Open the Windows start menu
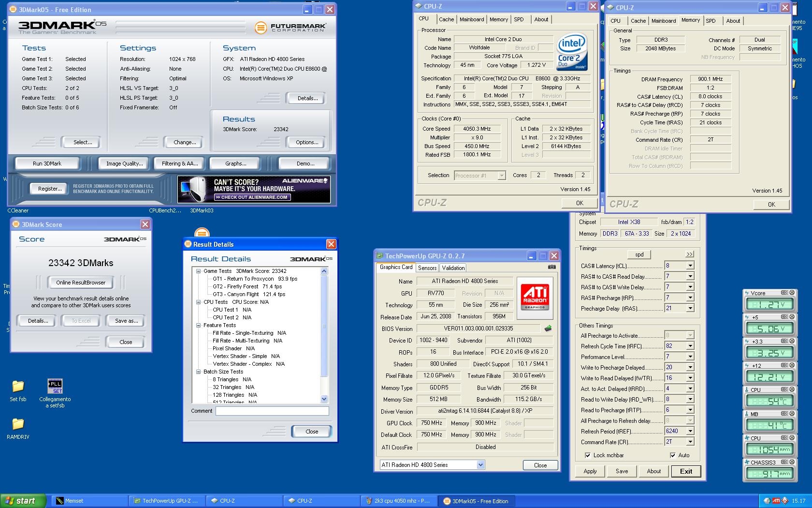812x508 pixels. [x=23, y=501]
